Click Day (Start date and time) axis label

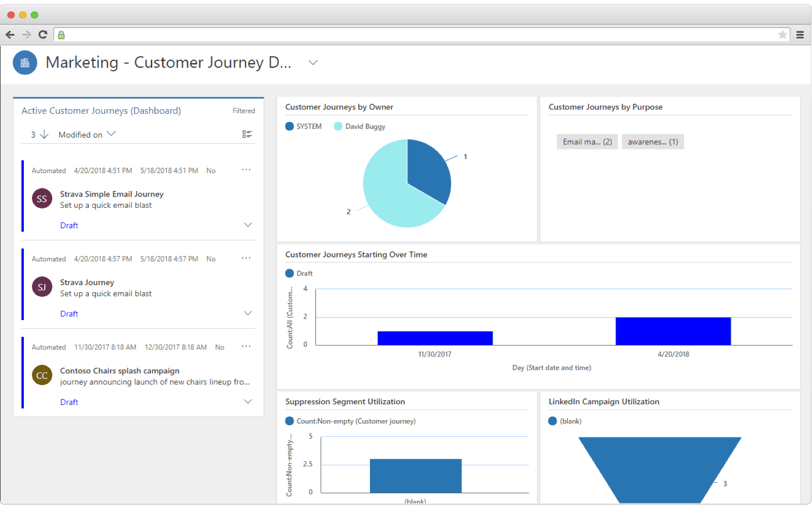(x=552, y=368)
